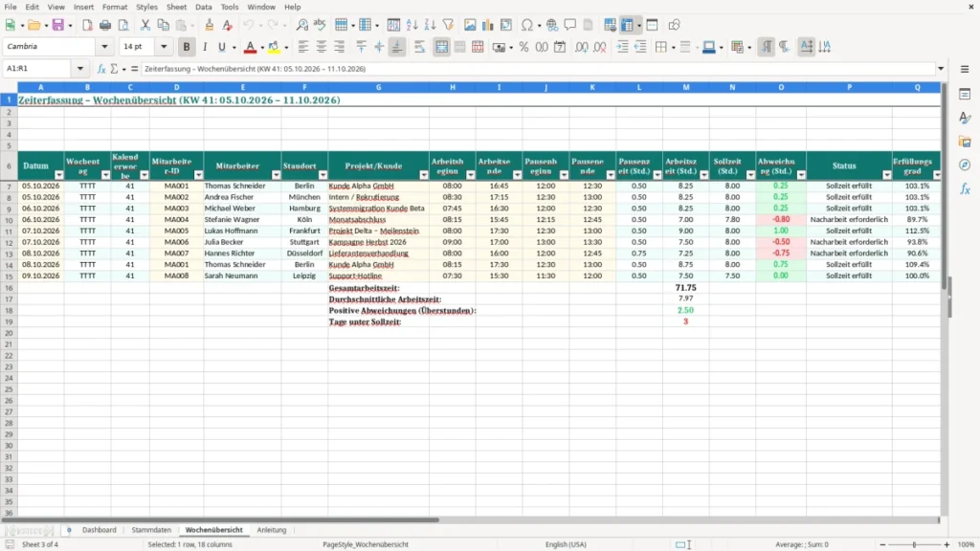Toggle Align Right

(x=340, y=47)
